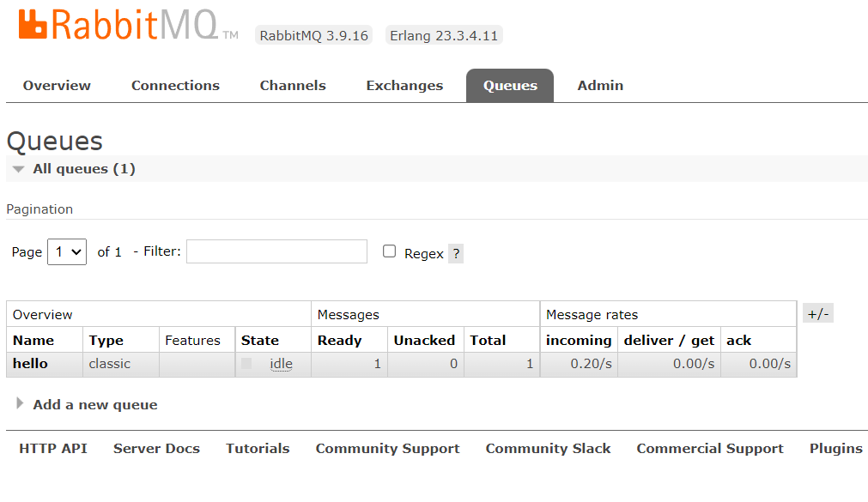
Task: Switch to the Connections tab
Action: point(175,85)
